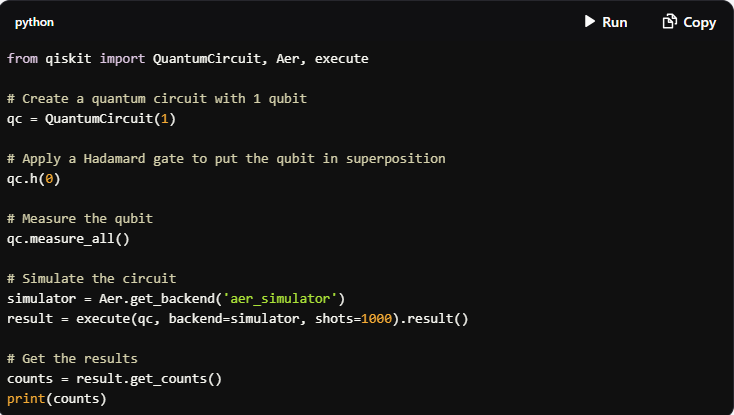The image size is (734, 415).
Task: Click the 'from' keyword in import line
Action: click(22, 58)
